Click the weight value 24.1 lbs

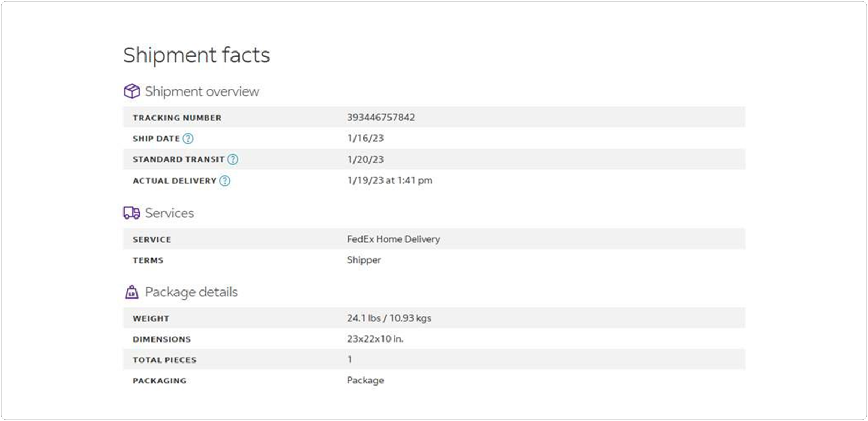pos(363,318)
